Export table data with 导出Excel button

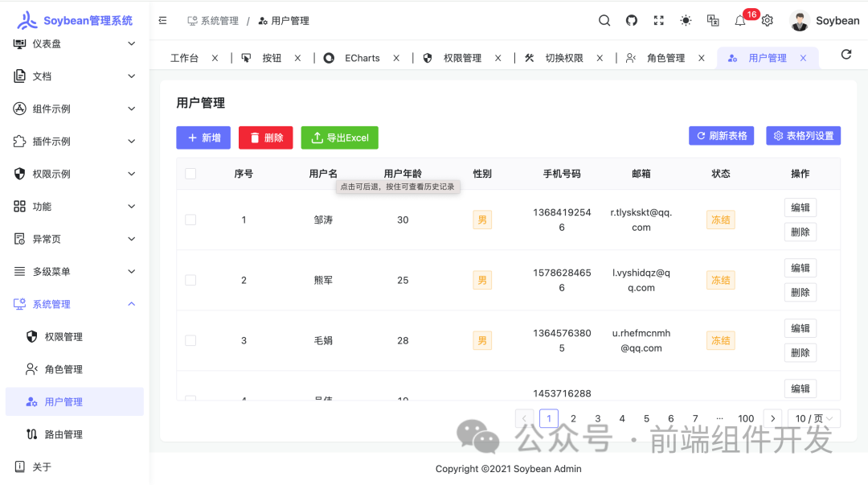pos(339,137)
